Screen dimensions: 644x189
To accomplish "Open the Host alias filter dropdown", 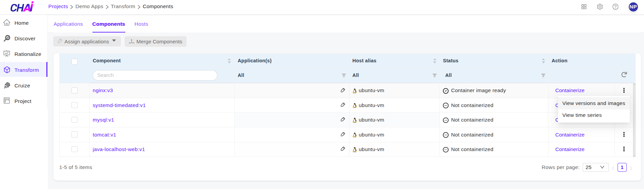I will [434, 75].
